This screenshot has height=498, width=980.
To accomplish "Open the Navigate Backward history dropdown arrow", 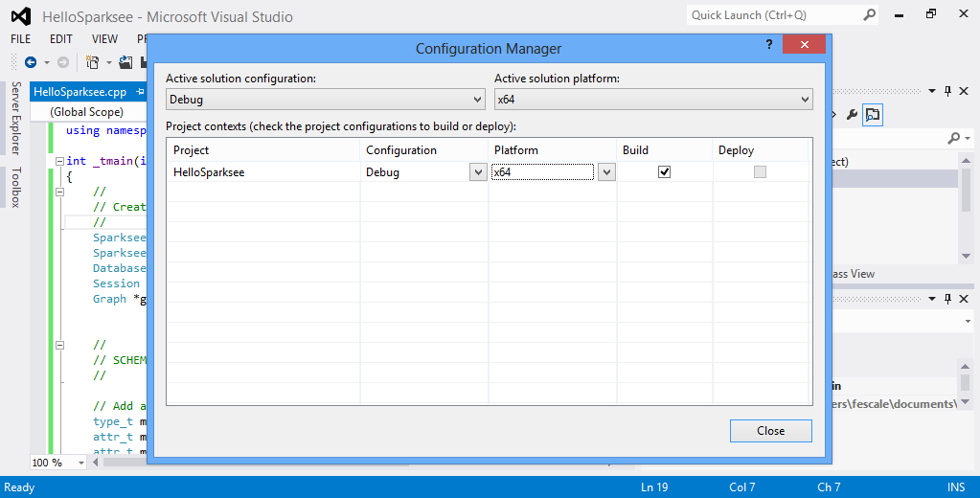I will click(x=46, y=62).
